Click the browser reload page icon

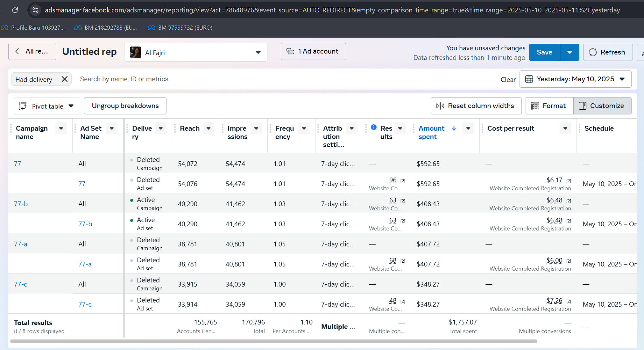(15, 10)
